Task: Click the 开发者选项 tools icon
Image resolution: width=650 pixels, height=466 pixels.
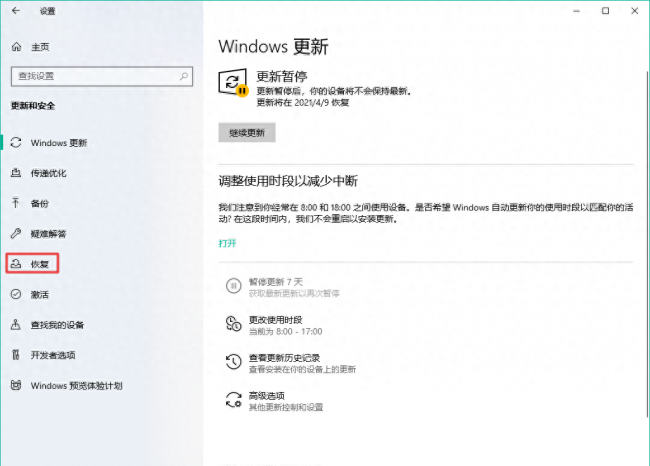Action: 16,355
